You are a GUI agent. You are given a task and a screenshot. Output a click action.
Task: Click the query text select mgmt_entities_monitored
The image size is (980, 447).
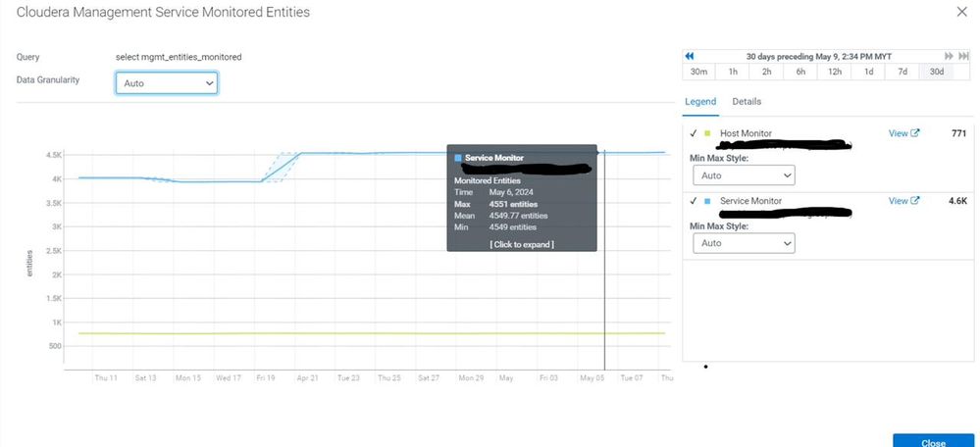(x=179, y=57)
